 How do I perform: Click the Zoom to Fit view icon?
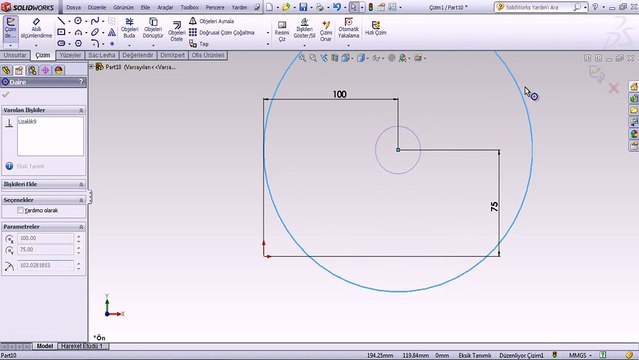(302, 58)
